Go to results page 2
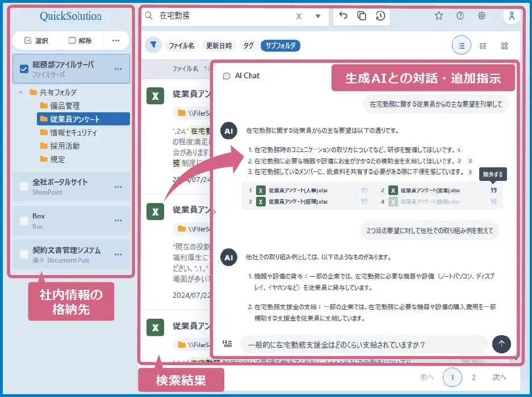Screen dimensions: 532x397 click(x=474, y=377)
